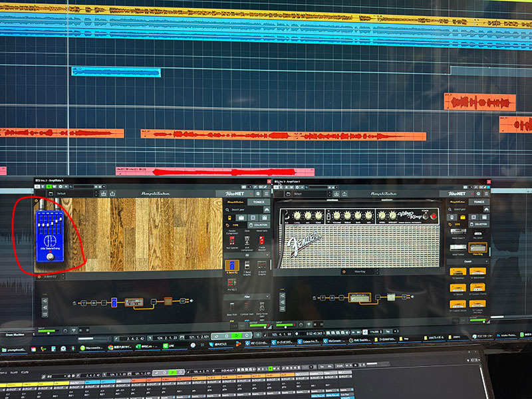Select stomp category icon in left gear browser

229,217
